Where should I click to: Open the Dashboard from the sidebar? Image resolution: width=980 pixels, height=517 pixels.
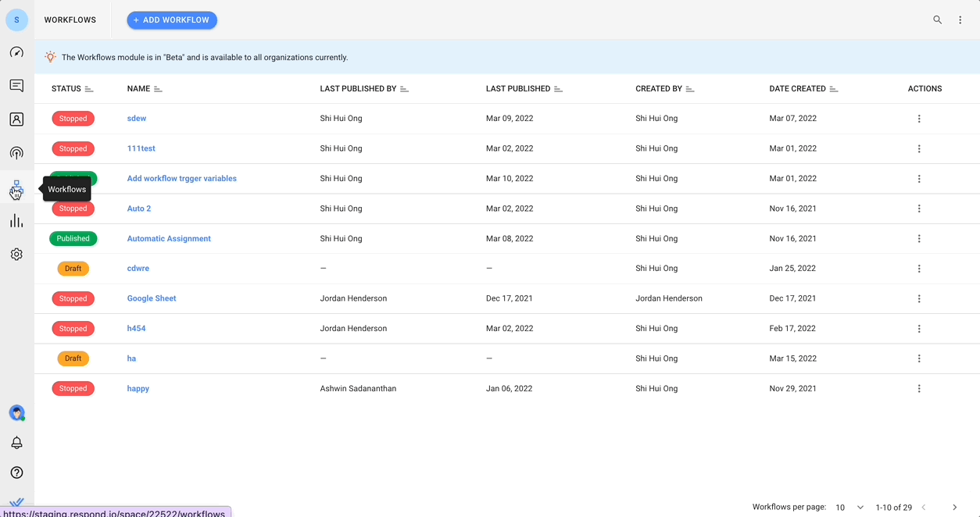point(16,52)
